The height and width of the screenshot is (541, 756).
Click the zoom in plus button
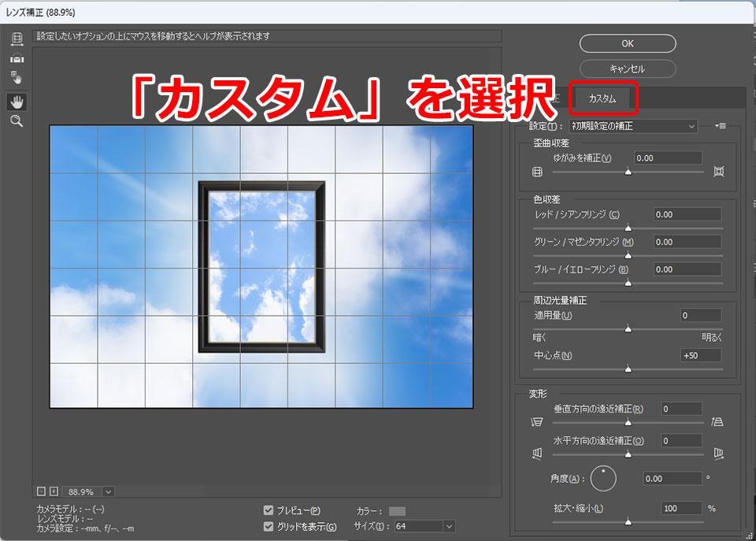click(x=54, y=491)
